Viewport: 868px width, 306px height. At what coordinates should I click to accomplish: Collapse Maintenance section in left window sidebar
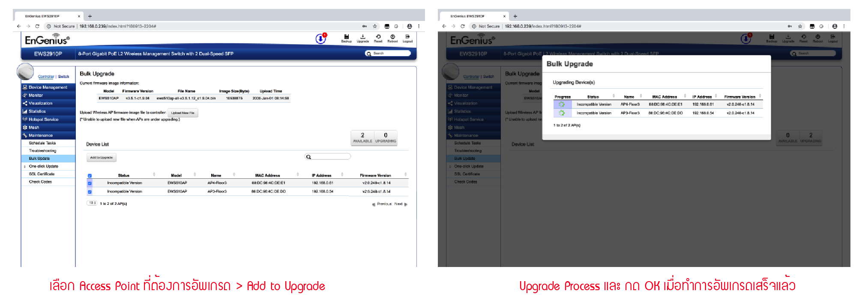[48, 135]
